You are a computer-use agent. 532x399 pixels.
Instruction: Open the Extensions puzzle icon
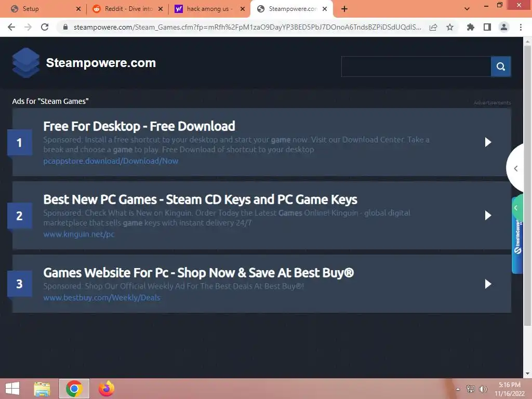point(470,27)
